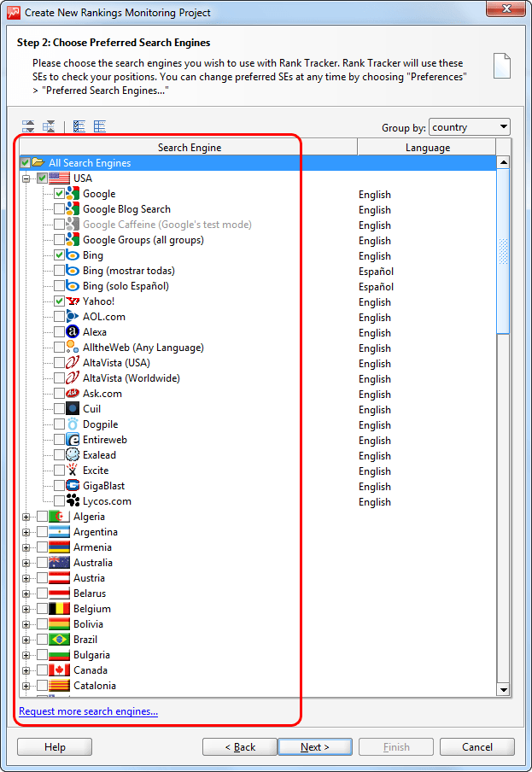Screen dimensions: 532x772
Task: Click the Google Blog Search icon
Action: coord(73,208)
